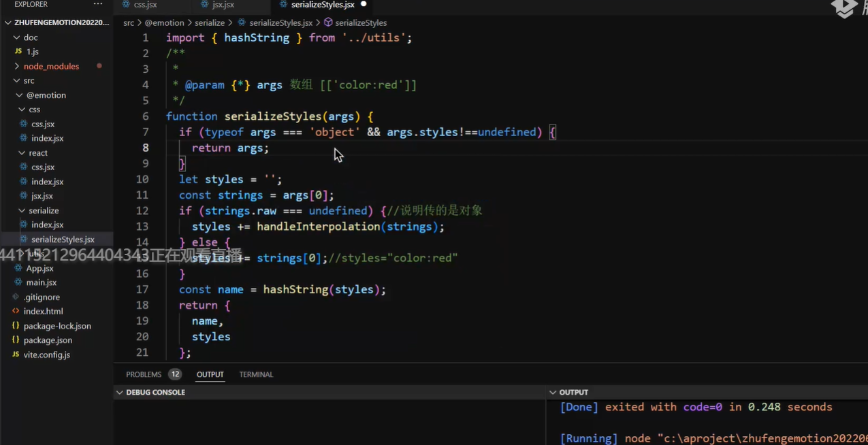Open the index.html file icon

click(16, 311)
